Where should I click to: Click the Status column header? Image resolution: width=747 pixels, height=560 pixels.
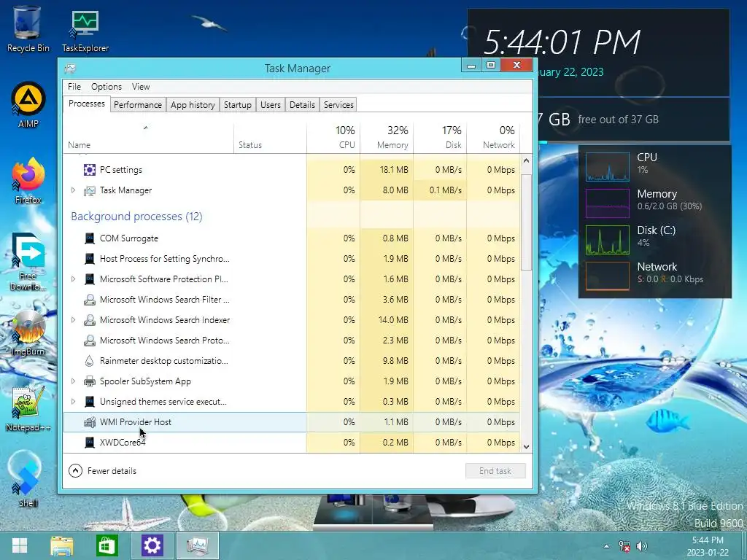tap(270, 138)
